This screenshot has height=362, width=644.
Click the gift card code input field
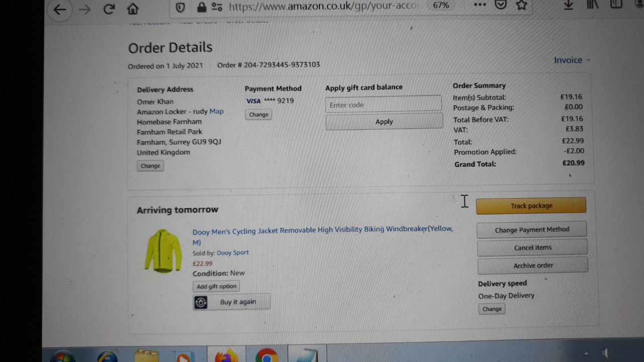[x=383, y=105]
